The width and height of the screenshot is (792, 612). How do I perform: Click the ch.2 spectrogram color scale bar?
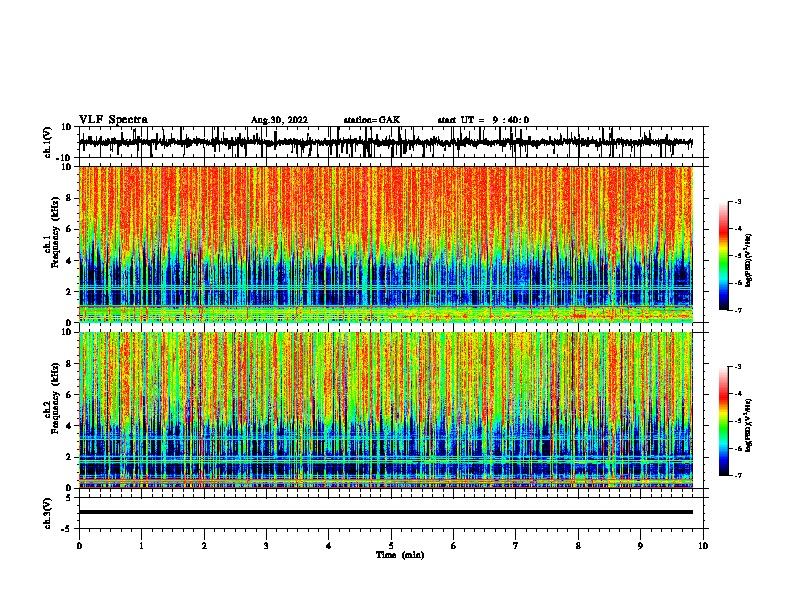[723, 421]
